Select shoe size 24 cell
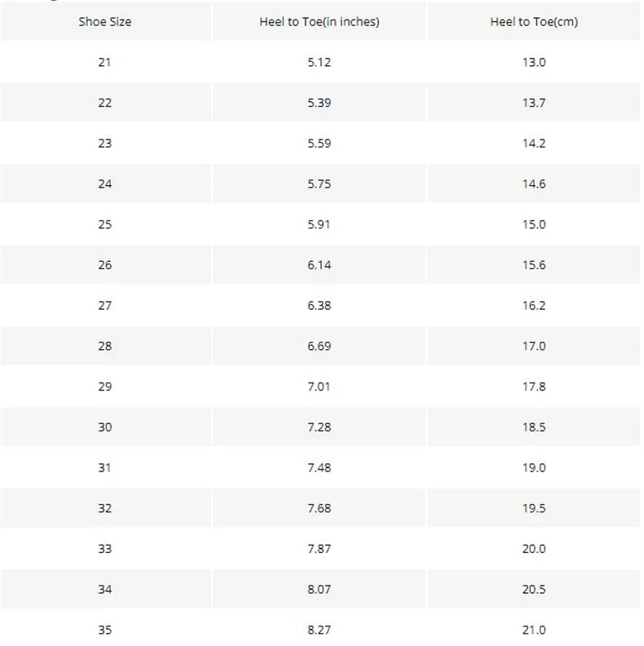The height and width of the screenshot is (646, 644). coord(104,184)
